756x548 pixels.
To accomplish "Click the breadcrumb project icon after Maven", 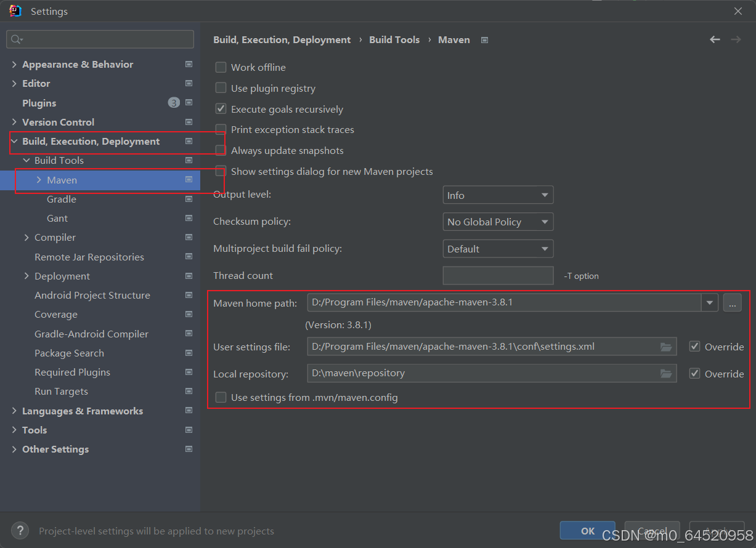I will 484,40.
